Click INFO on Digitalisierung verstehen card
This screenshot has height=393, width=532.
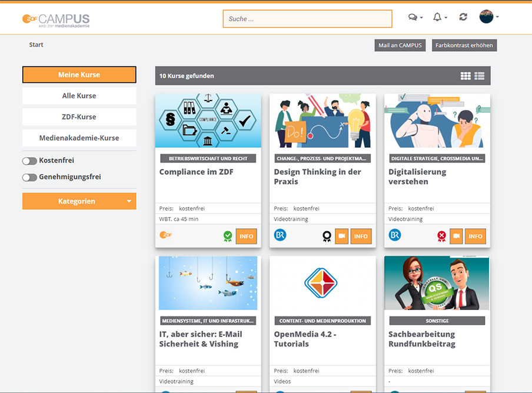tap(476, 236)
